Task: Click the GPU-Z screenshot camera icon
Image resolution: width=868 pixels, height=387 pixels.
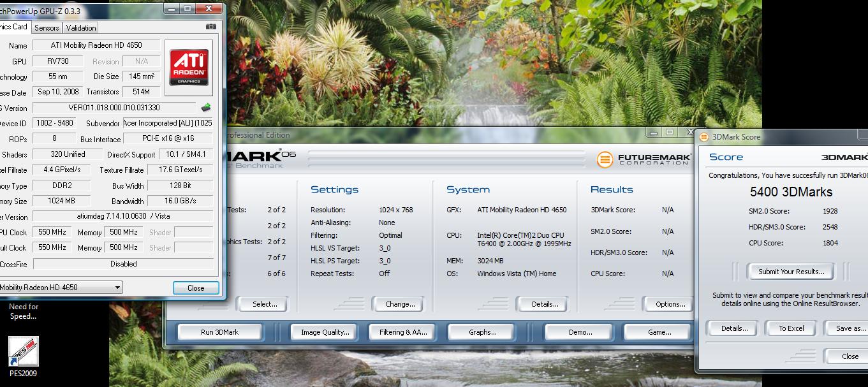Action: [211, 27]
